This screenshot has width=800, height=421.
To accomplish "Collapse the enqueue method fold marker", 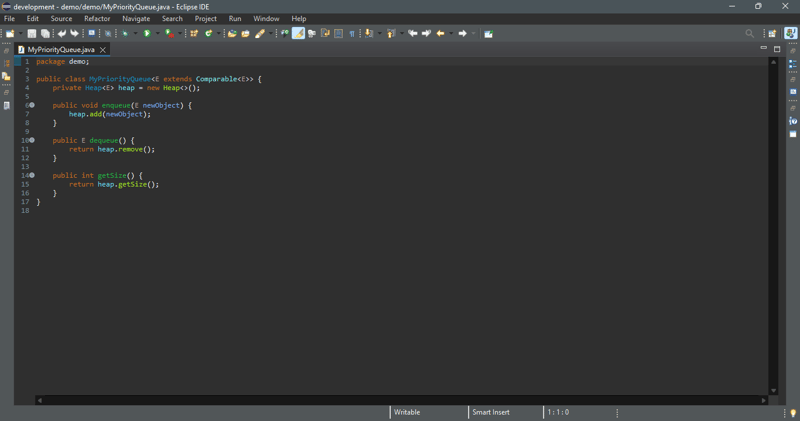I will coord(32,105).
